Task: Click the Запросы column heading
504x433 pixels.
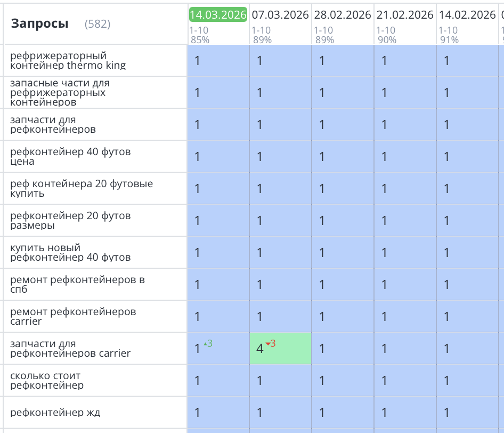Action: 39,23
